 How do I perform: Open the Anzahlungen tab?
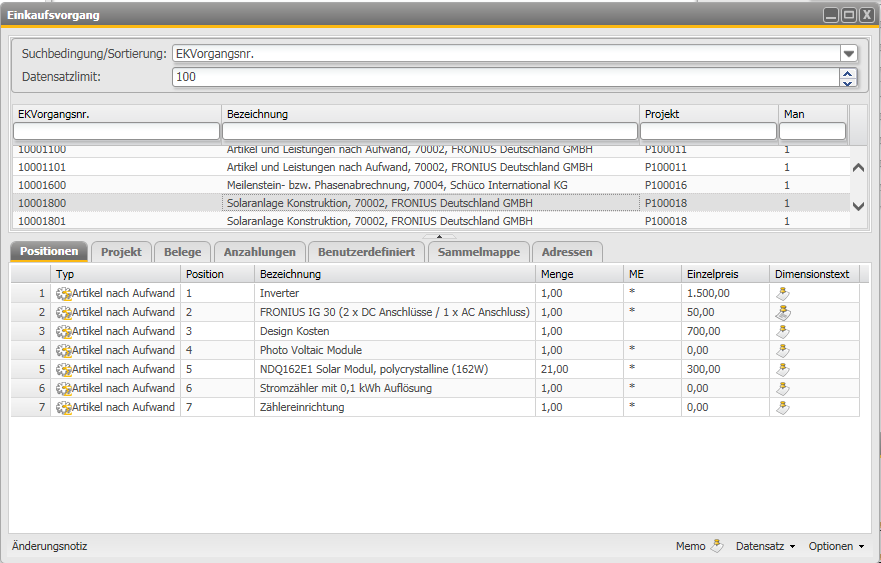pos(259,252)
